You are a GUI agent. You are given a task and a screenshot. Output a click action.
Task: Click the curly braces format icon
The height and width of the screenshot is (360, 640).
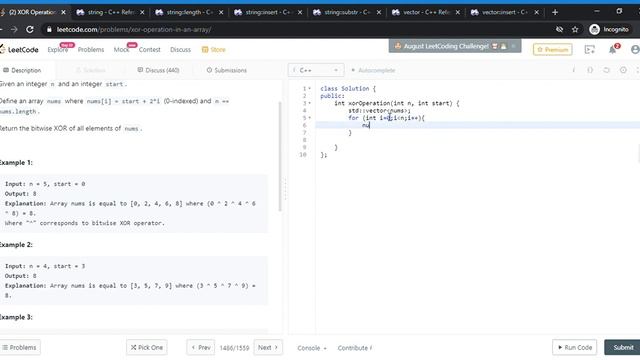[590, 70]
